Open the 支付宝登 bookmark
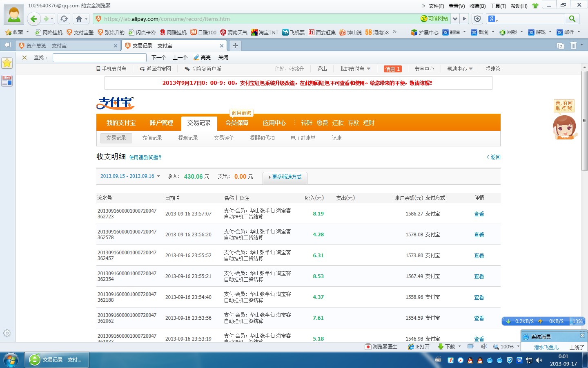Screen dimensions: 588x368 pos(80,32)
